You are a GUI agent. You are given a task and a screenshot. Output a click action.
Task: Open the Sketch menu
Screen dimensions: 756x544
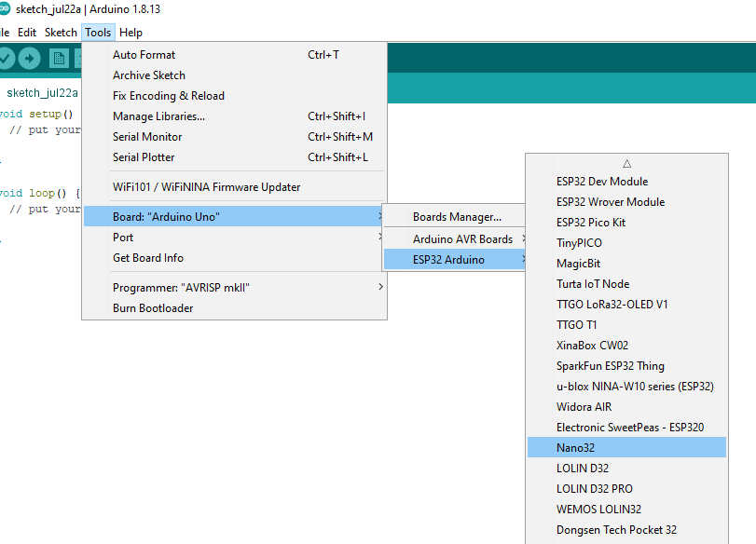pos(61,33)
